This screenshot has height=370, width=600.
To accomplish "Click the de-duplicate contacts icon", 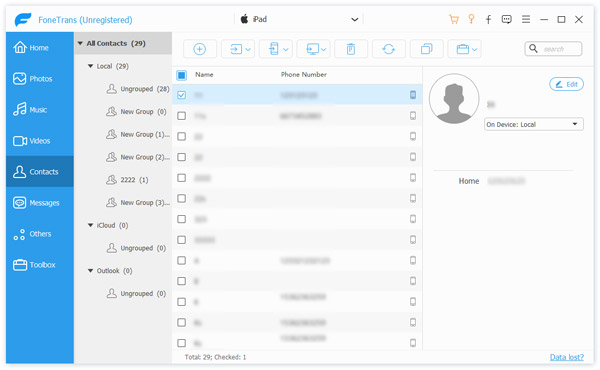I will 426,49.
